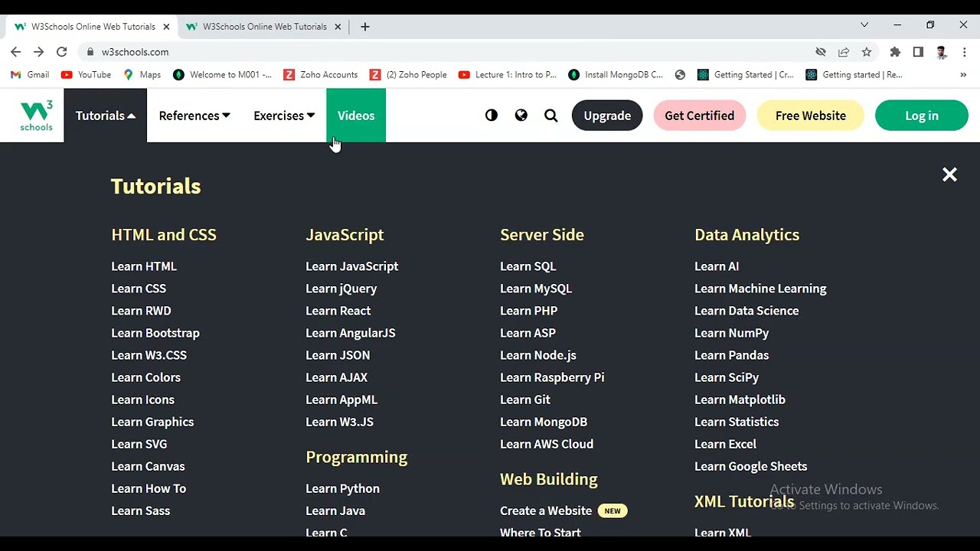980x551 pixels.
Task: Open Learn jQuery link
Action: pos(341,289)
